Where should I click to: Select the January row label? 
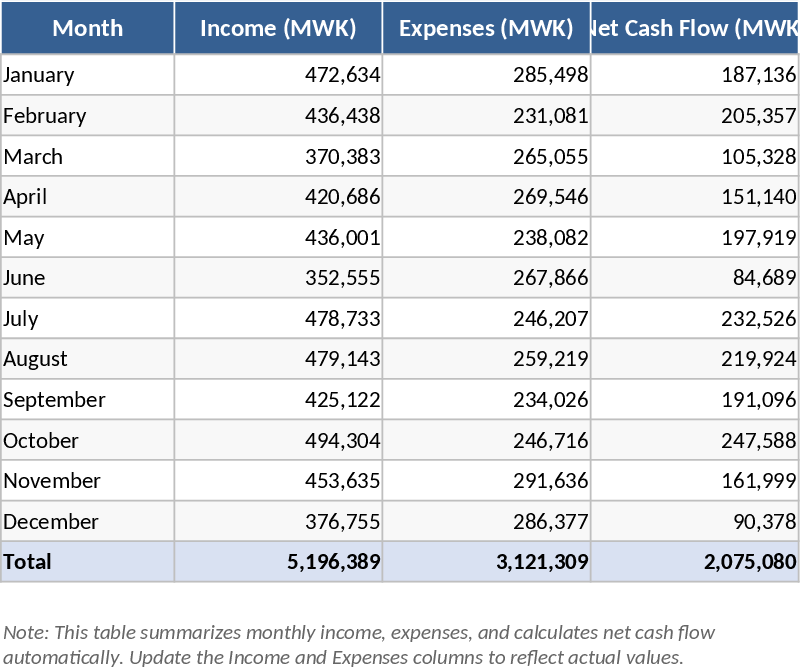pos(39,75)
